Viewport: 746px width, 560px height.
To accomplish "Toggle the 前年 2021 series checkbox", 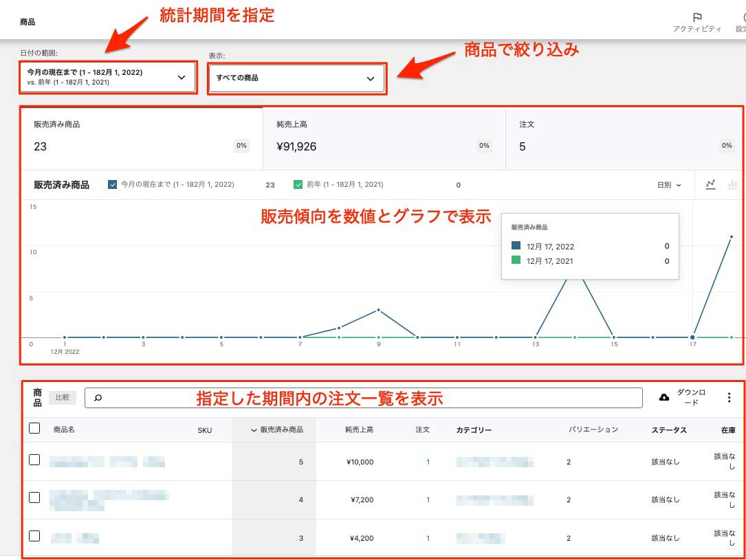I will click(x=298, y=185).
